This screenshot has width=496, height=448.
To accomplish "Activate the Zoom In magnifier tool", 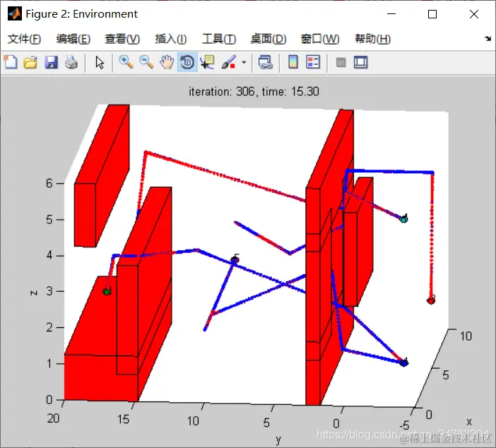I will [x=126, y=62].
